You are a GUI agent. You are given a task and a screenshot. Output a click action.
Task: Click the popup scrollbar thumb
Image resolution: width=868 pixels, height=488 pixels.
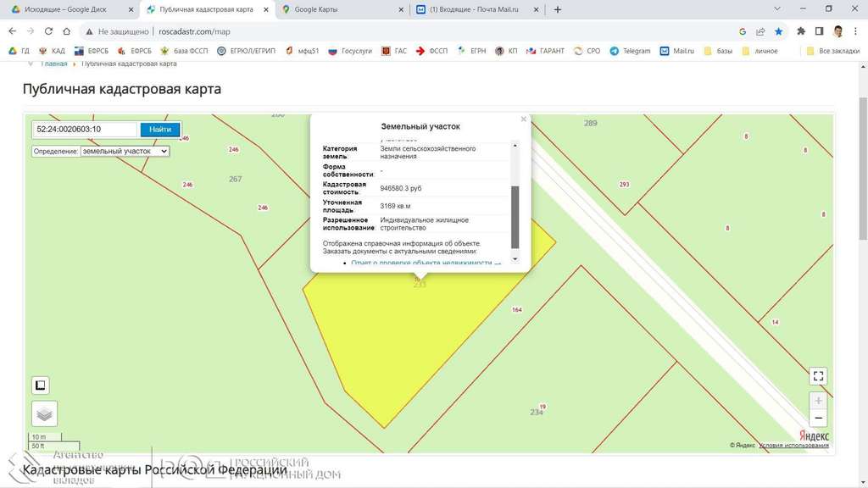coord(515,218)
